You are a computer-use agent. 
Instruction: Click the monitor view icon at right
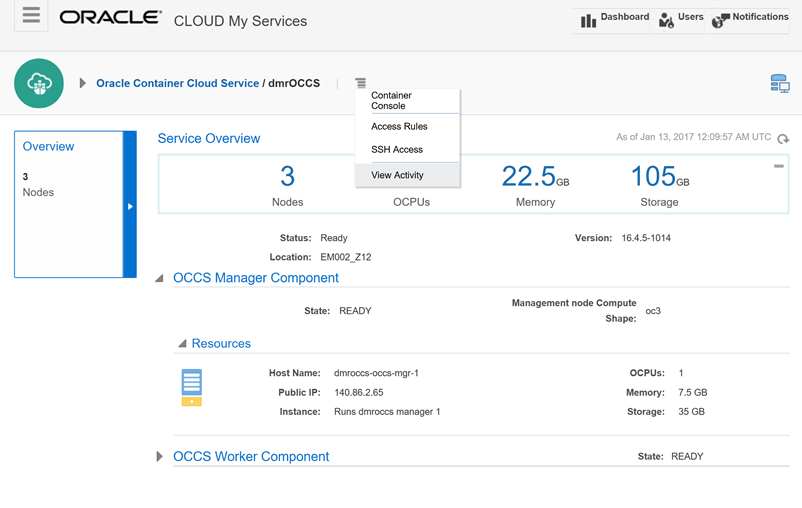click(779, 84)
